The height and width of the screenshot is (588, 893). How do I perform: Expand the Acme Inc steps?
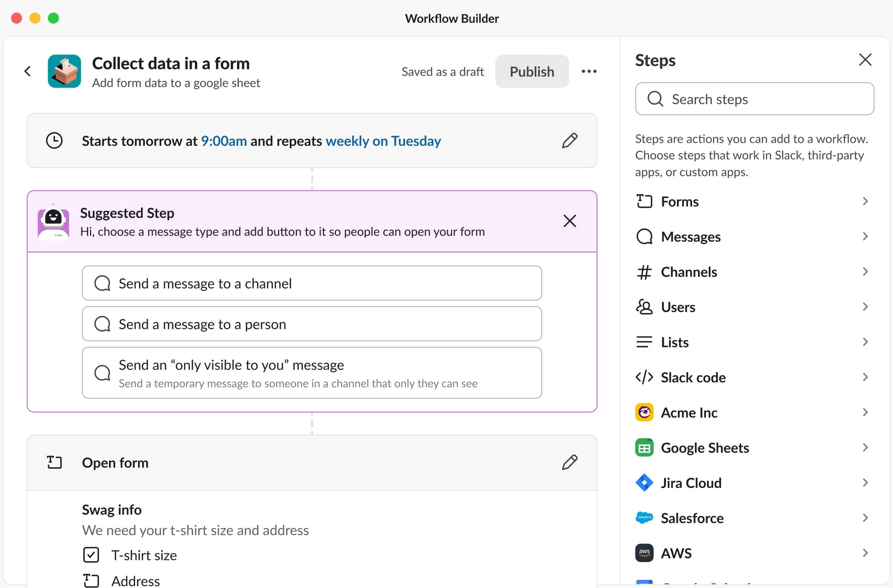click(x=865, y=412)
